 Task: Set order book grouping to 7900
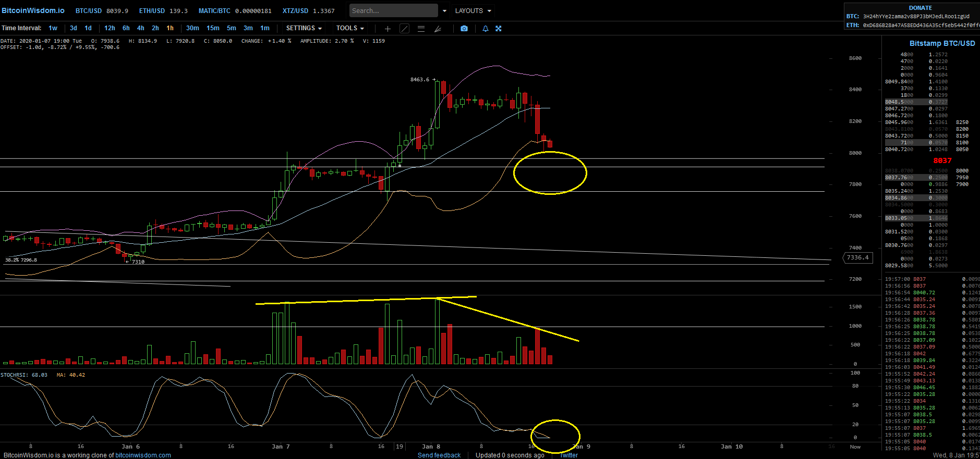[x=962, y=184]
